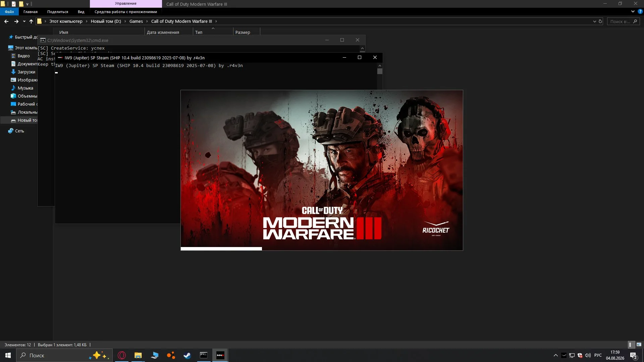The image size is (644, 362).
Task: Expand the chevron after Этот компьютер breadcrumb
Action: point(87,21)
